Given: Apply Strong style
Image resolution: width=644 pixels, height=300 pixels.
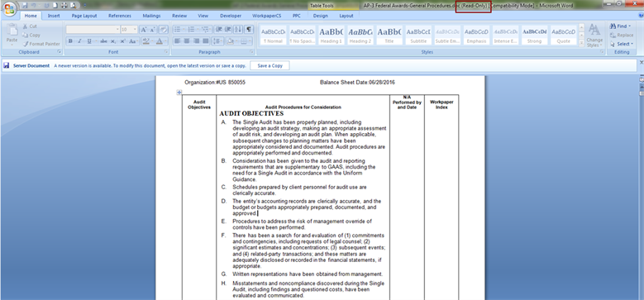Looking at the screenshot, I should point(534,36).
